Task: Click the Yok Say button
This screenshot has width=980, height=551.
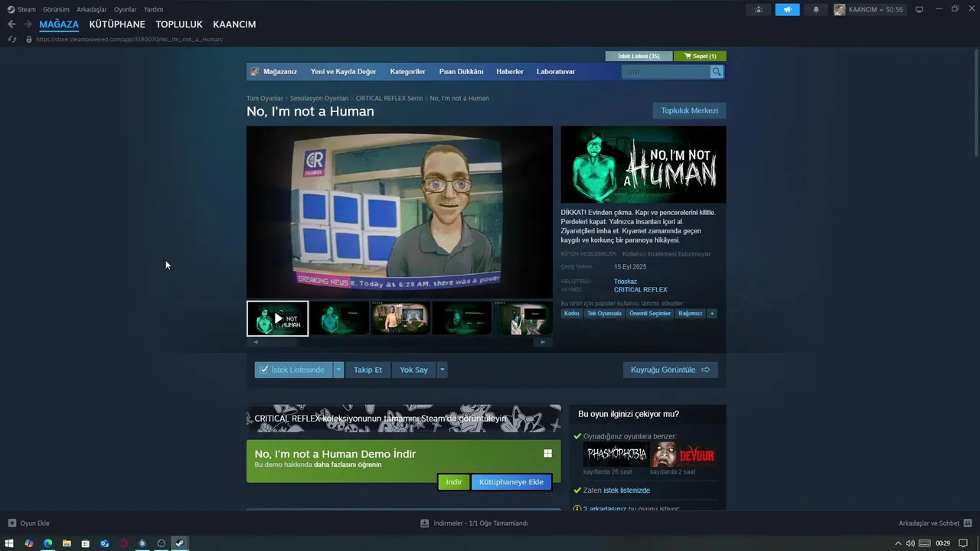Action: coord(413,370)
